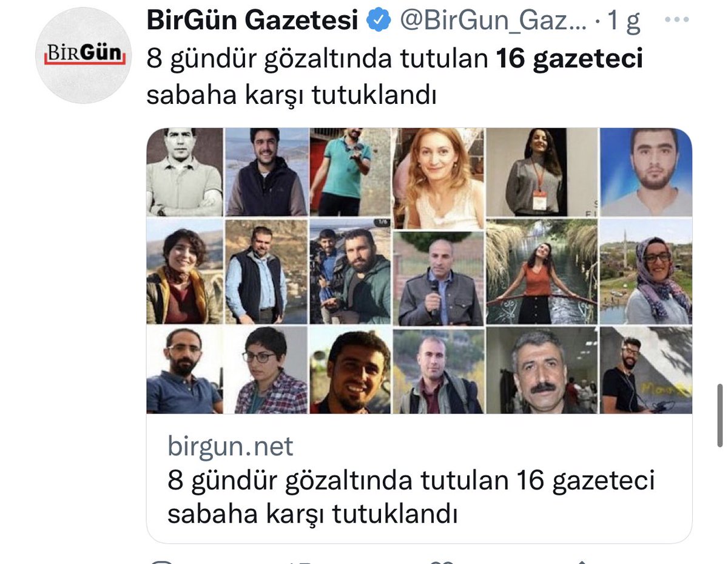Open ID-style portrait with blue background
The image size is (728, 564).
[x=646, y=172]
